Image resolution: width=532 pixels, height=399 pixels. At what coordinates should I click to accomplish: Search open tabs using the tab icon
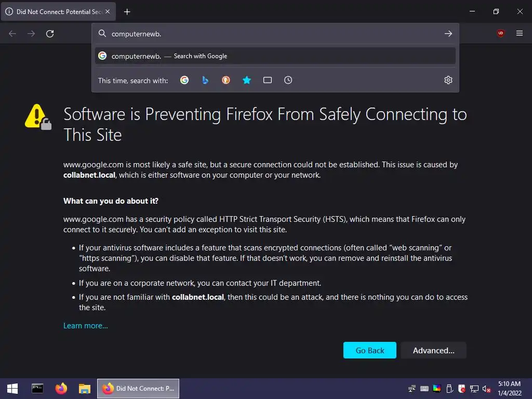268,80
